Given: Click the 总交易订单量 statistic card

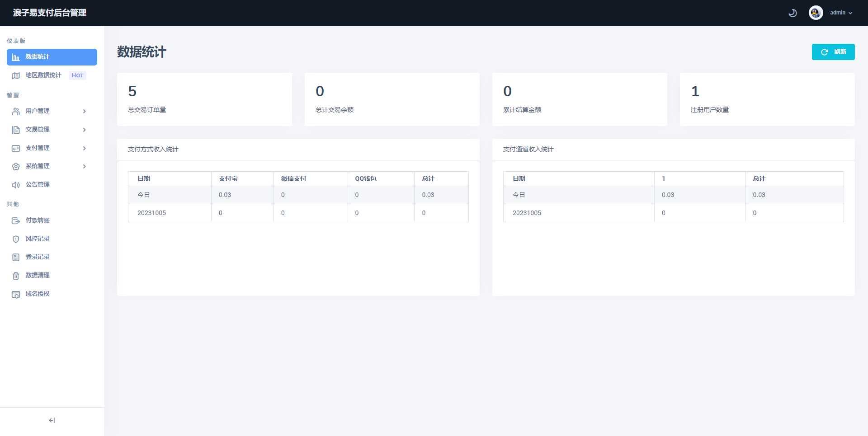Looking at the screenshot, I should [x=204, y=99].
